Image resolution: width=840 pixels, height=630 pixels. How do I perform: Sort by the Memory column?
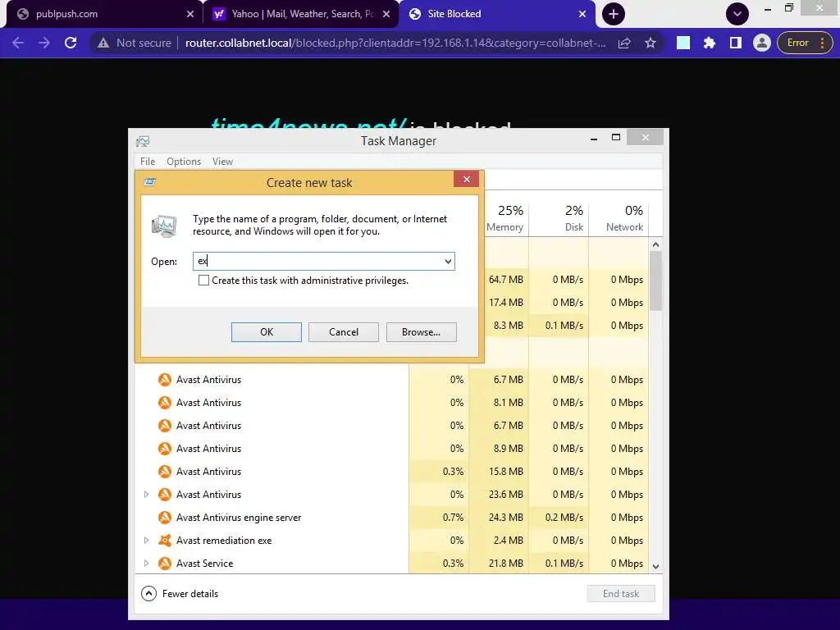[x=504, y=218]
